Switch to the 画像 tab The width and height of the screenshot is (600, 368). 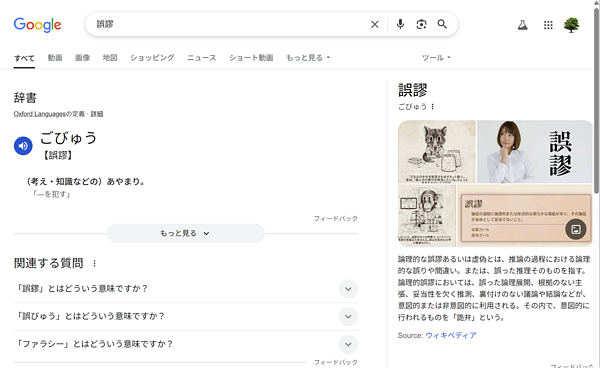point(82,58)
